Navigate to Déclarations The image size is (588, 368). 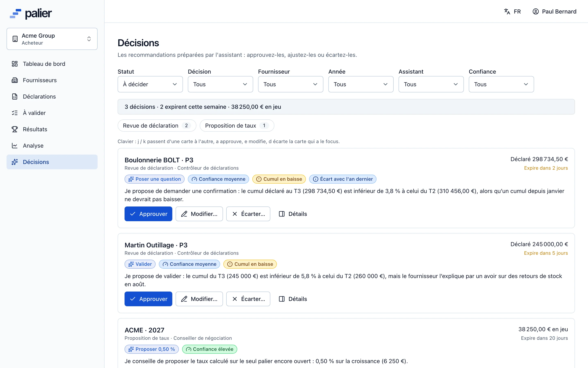(52, 96)
